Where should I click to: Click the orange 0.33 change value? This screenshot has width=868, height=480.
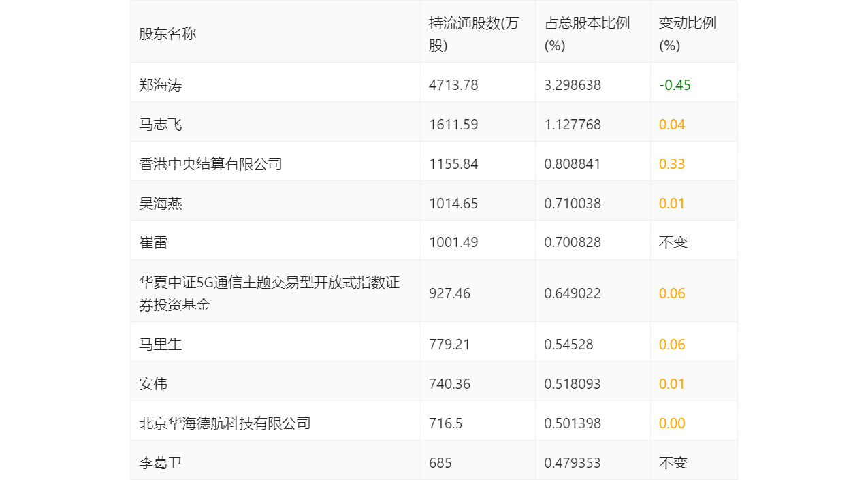pyautogui.click(x=672, y=164)
